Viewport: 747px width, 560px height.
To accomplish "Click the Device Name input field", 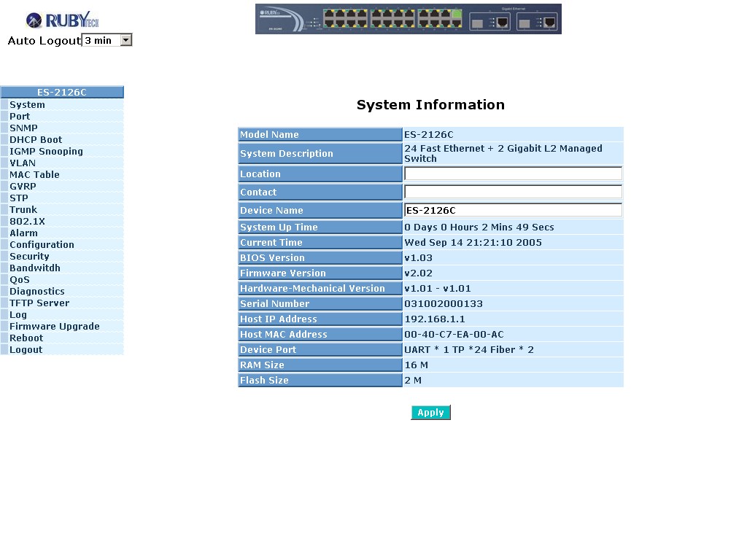I will tap(513, 210).
